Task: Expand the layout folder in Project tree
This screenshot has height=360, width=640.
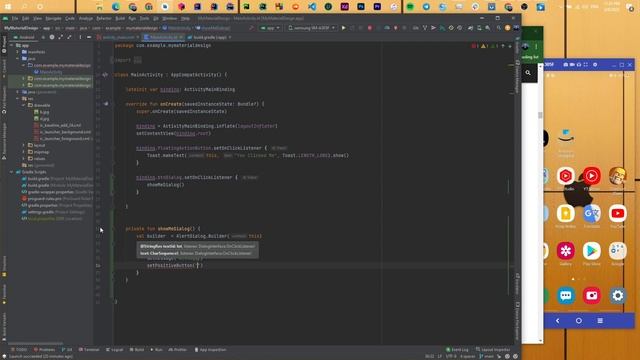Action: (24, 145)
